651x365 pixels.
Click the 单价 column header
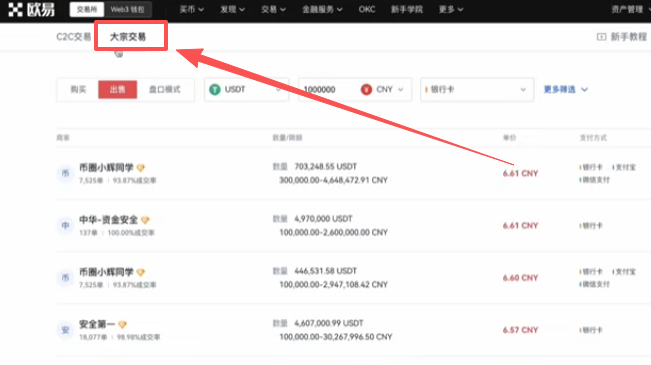click(x=509, y=137)
